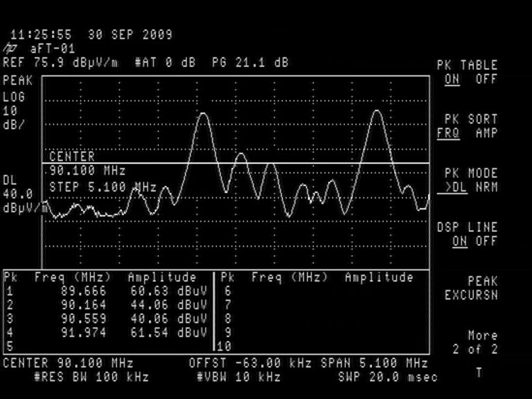Click the SPAN 5.100 MHz readout
This screenshot has height=399, width=532.
click(x=374, y=363)
